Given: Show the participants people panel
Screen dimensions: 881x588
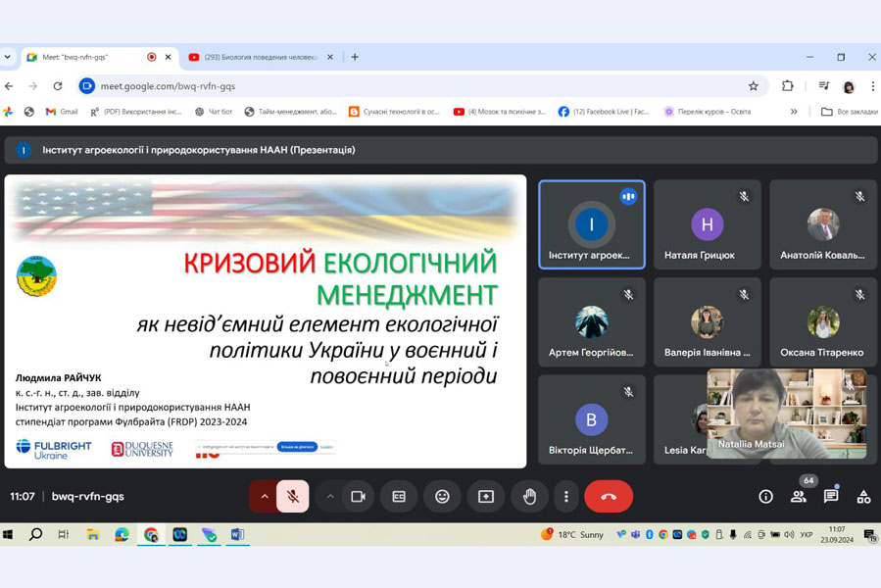Looking at the screenshot, I should pyautogui.click(x=798, y=497).
